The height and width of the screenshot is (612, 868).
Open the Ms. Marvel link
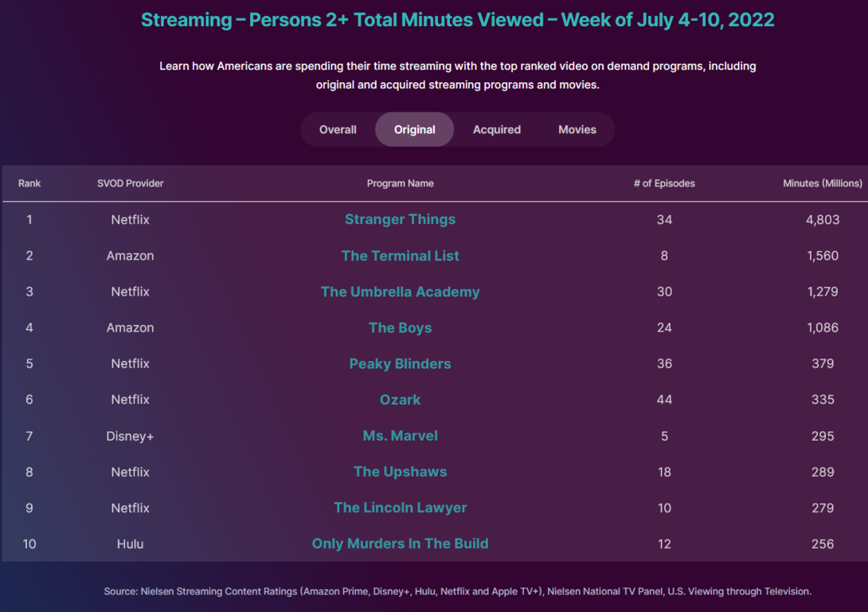[x=400, y=436]
